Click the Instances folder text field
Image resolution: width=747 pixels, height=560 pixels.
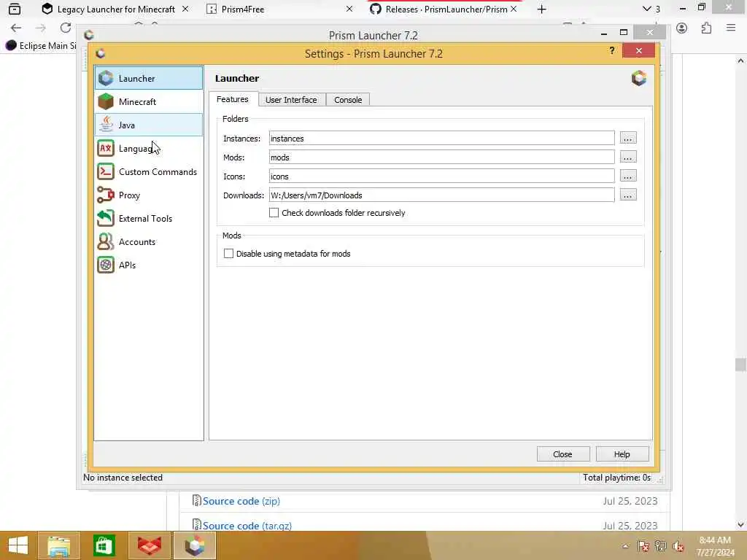click(441, 138)
